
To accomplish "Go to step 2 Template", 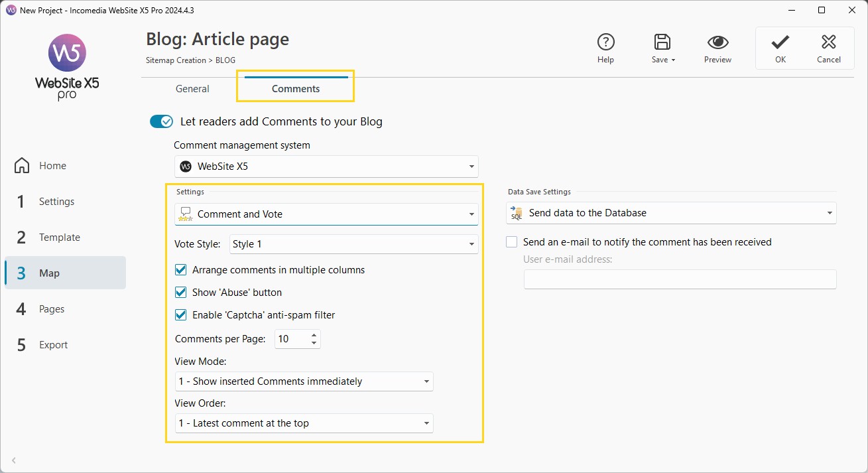I will [x=65, y=237].
